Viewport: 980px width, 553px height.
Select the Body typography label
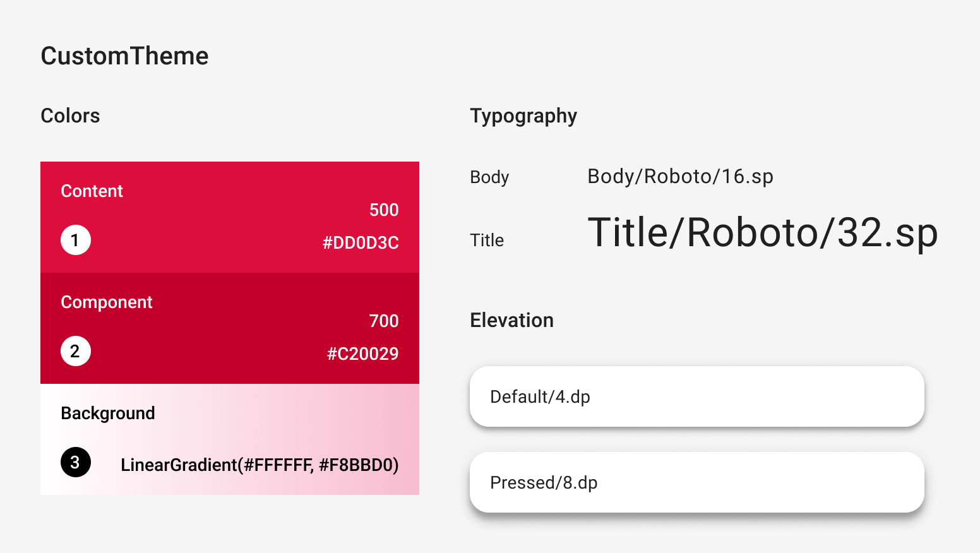tap(489, 177)
